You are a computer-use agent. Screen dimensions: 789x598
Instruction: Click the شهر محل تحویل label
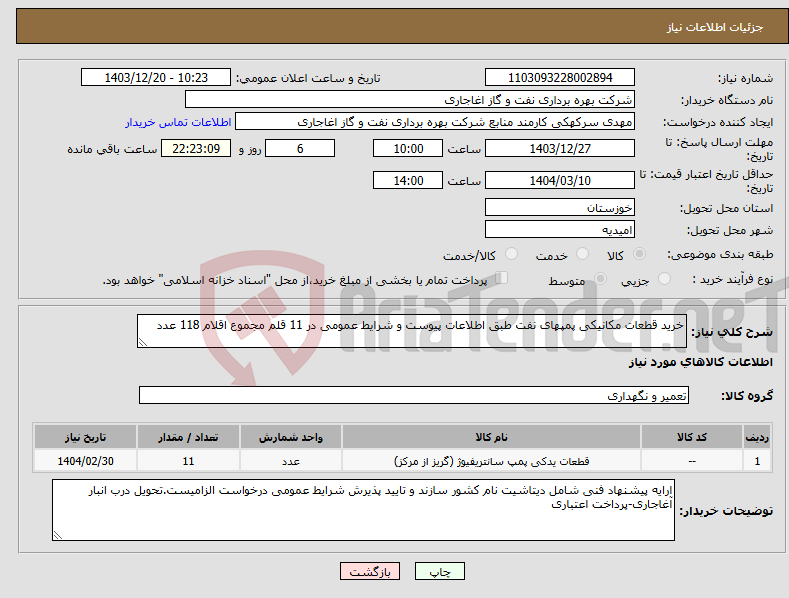(730, 231)
